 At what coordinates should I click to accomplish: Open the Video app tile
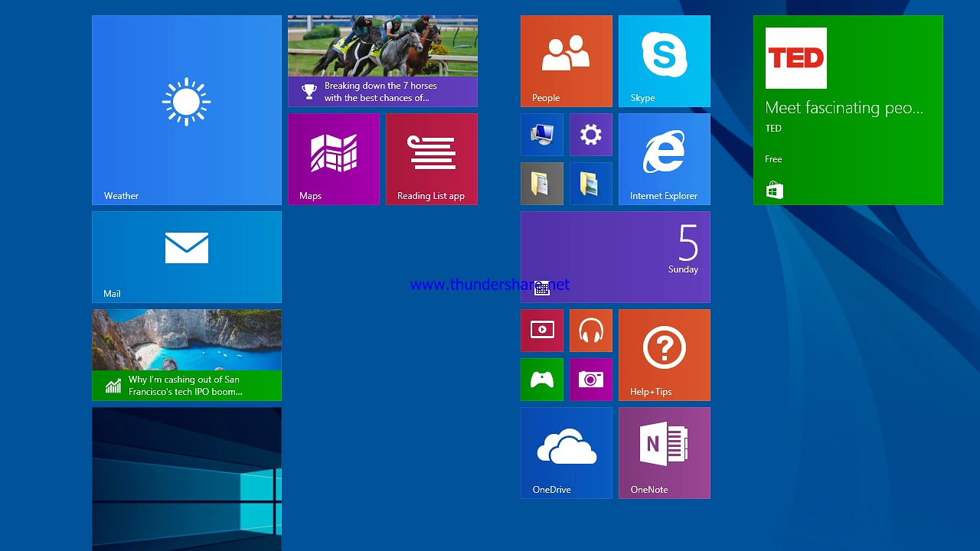click(x=542, y=331)
